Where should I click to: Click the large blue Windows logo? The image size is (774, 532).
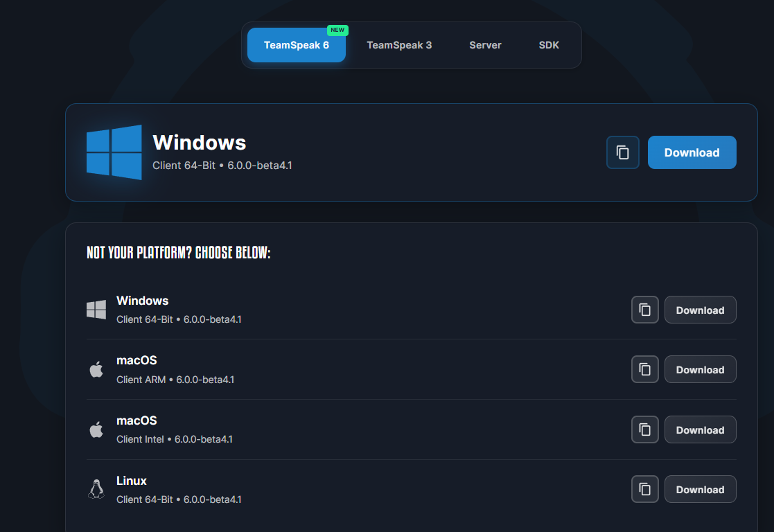114,152
